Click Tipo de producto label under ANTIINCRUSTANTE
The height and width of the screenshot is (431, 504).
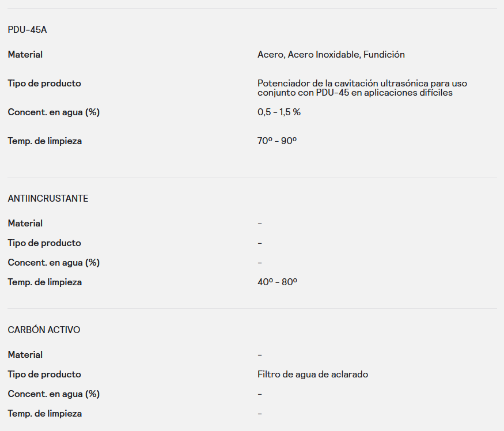44,243
